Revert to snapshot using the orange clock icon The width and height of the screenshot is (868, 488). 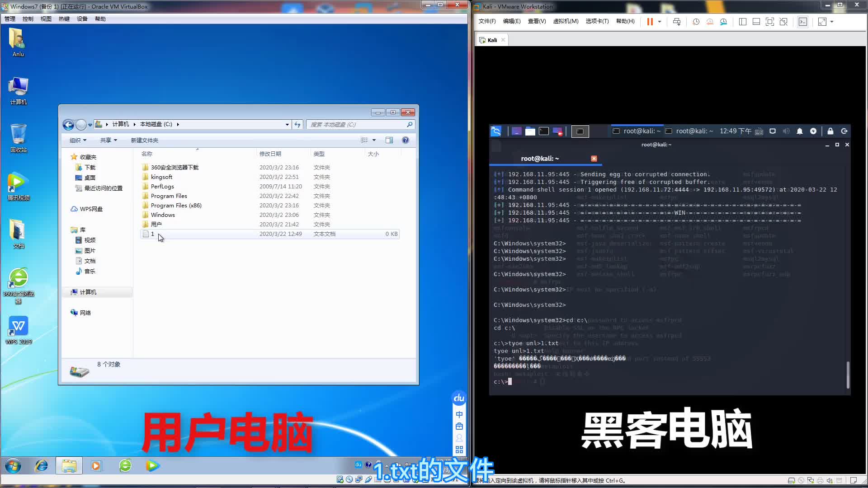710,22
